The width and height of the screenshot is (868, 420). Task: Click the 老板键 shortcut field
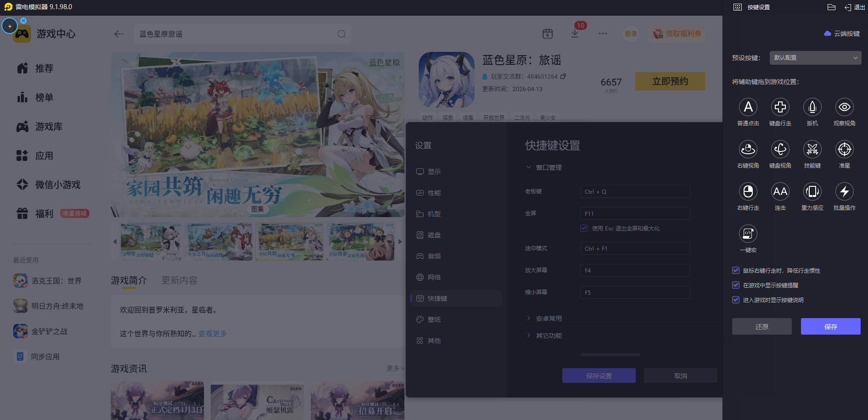coord(635,191)
